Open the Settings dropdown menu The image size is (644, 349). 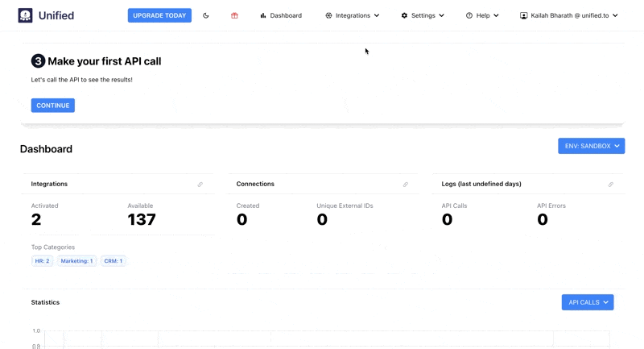pyautogui.click(x=423, y=15)
